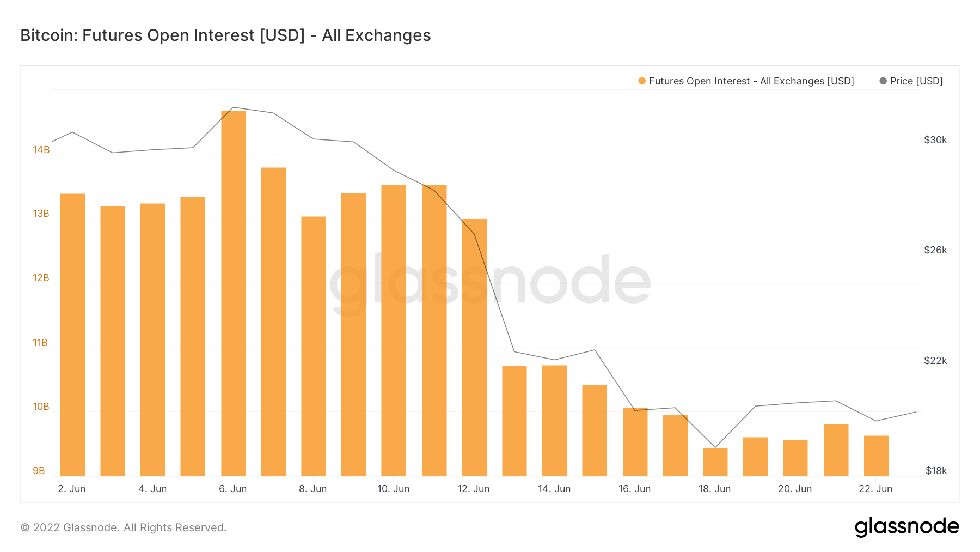This screenshot has width=980, height=552.
Task: Click the chart title text
Action: (225, 35)
